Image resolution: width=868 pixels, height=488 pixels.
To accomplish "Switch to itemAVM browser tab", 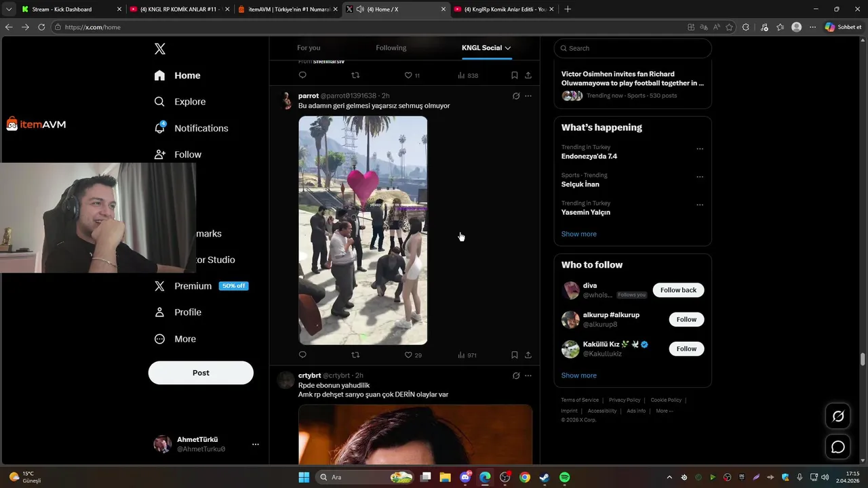I will point(288,9).
